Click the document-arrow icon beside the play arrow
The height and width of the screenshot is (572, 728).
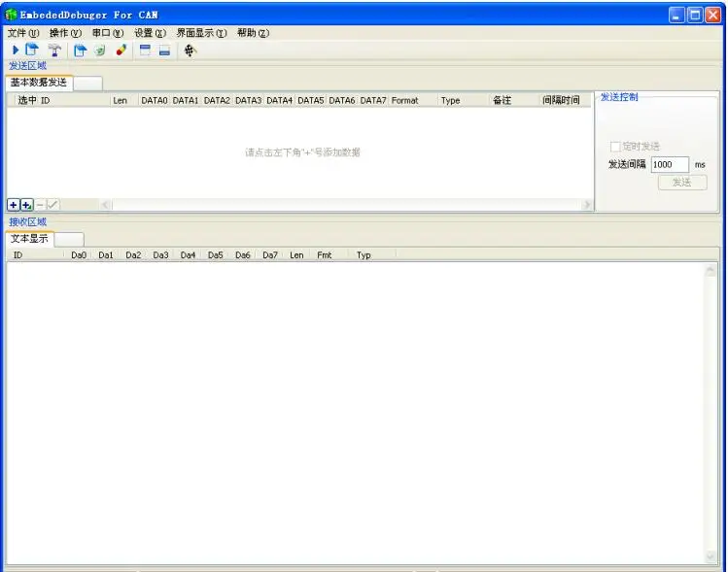point(32,50)
